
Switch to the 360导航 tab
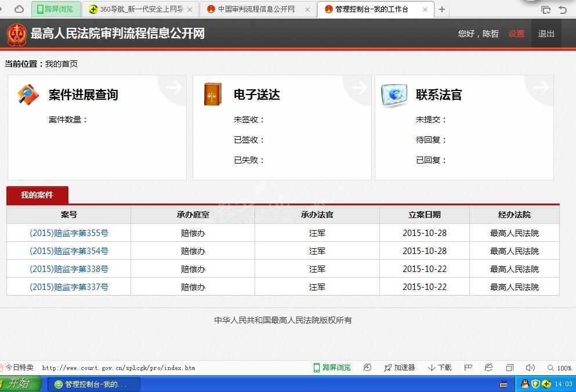pyautogui.click(x=140, y=9)
